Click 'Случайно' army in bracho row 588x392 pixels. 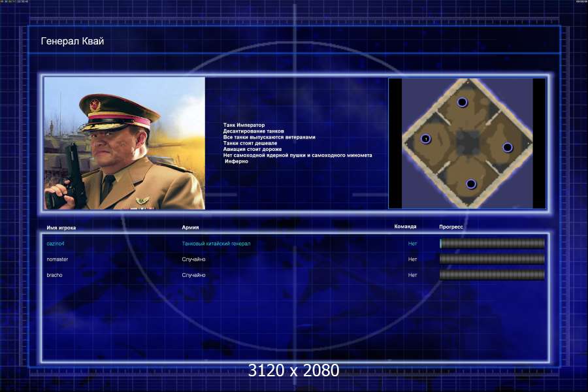click(193, 275)
